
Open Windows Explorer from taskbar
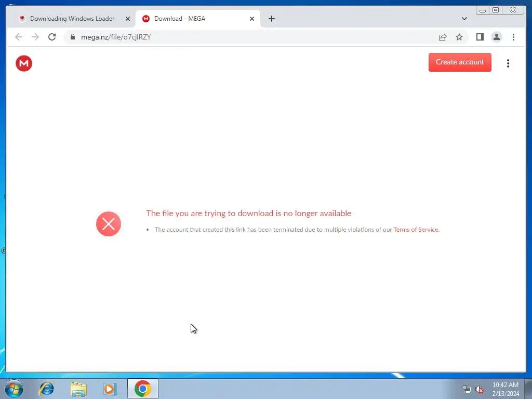pos(78,389)
